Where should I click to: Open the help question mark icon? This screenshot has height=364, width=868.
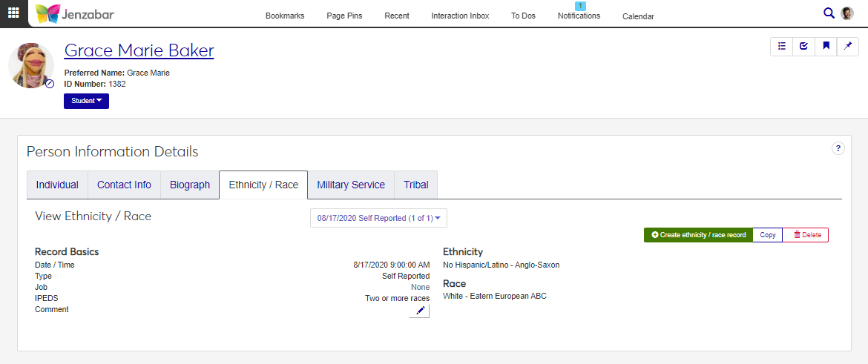pyautogui.click(x=838, y=148)
